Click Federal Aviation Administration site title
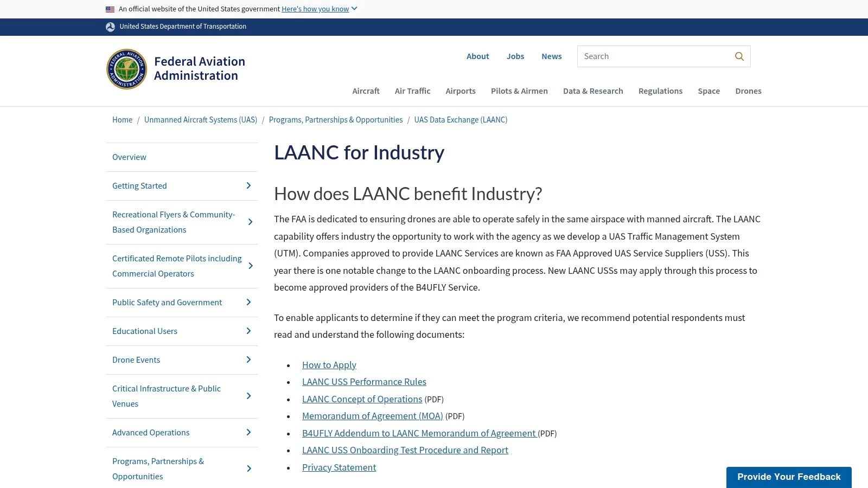Viewport: 868px width, 488px height. pos(200,69)
